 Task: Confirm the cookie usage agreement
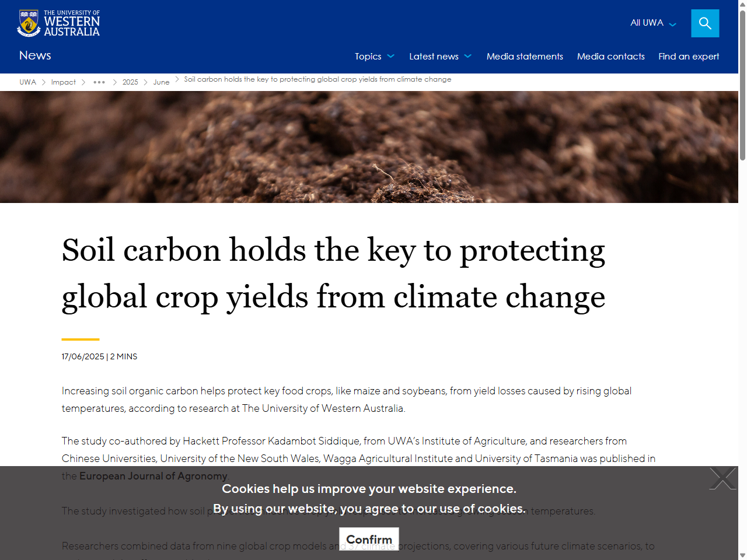pyautogui.click(x=369, y=539)
